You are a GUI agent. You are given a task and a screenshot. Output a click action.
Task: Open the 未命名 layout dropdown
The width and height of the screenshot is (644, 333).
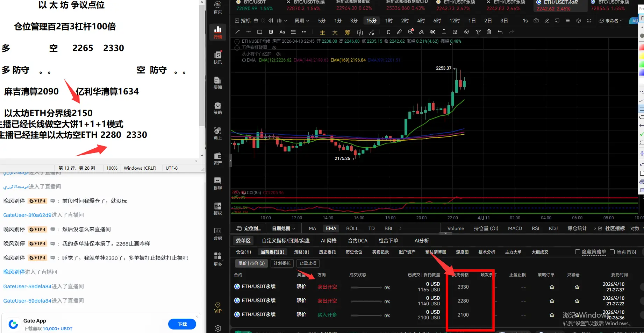[611, 21]
